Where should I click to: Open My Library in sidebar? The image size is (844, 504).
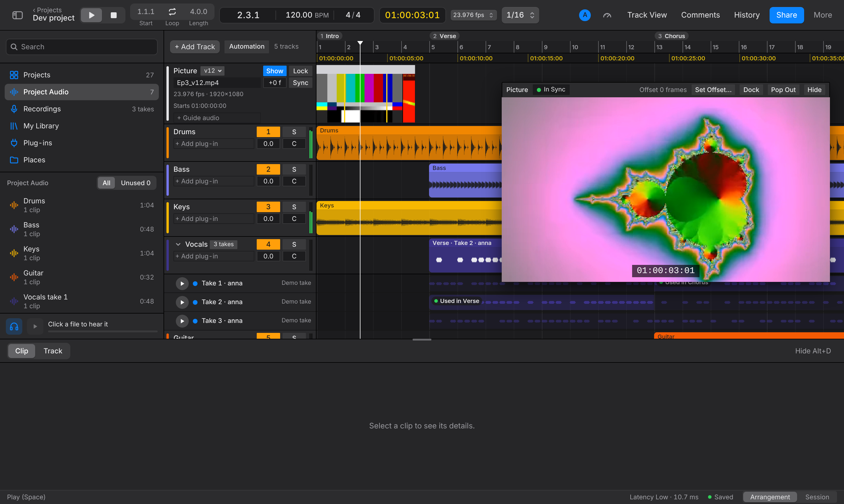(81, 126)
